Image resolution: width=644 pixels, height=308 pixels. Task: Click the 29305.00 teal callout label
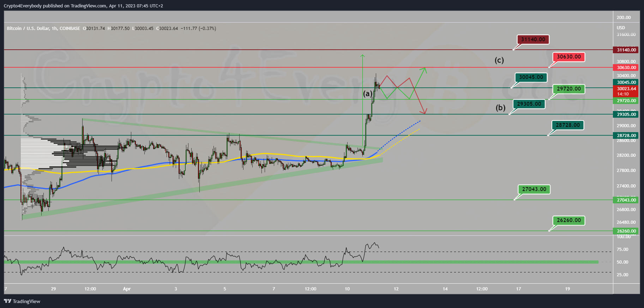pos(529,104)
